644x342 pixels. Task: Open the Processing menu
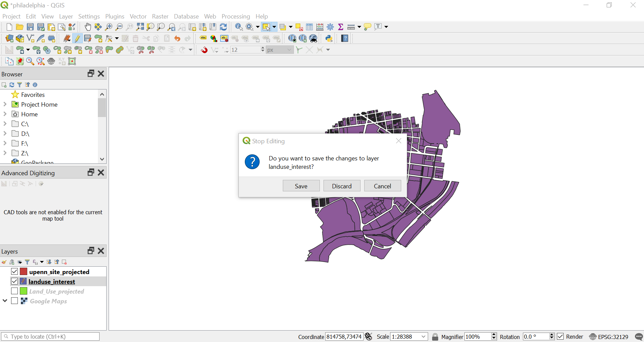(x=235, y=16)
